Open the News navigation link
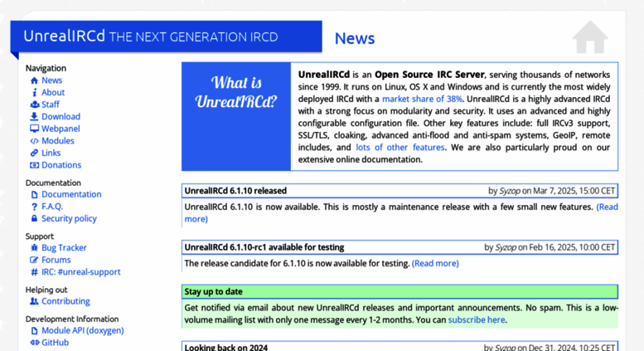Screen dimensions: 644x351 (x=51, y=80)
